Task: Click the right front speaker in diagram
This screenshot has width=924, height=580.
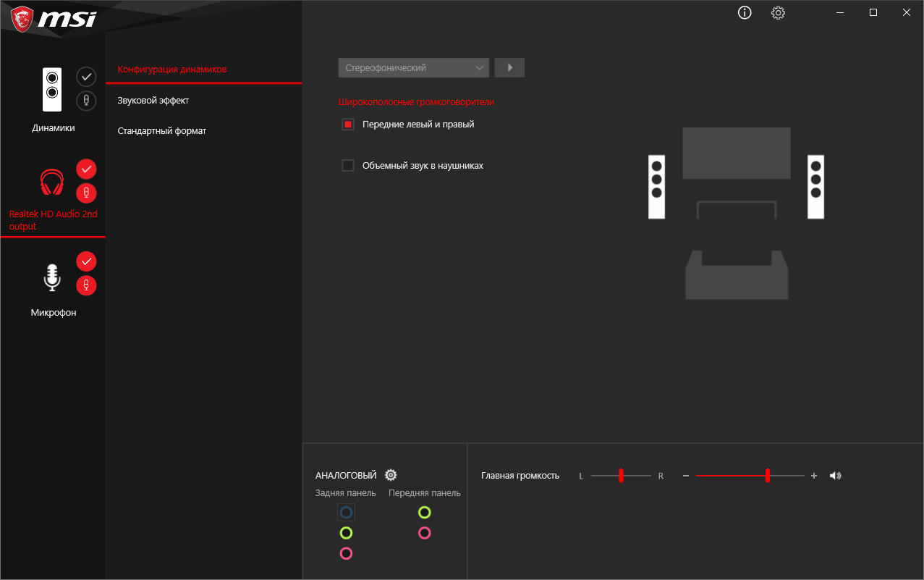Action: point(816,187)
